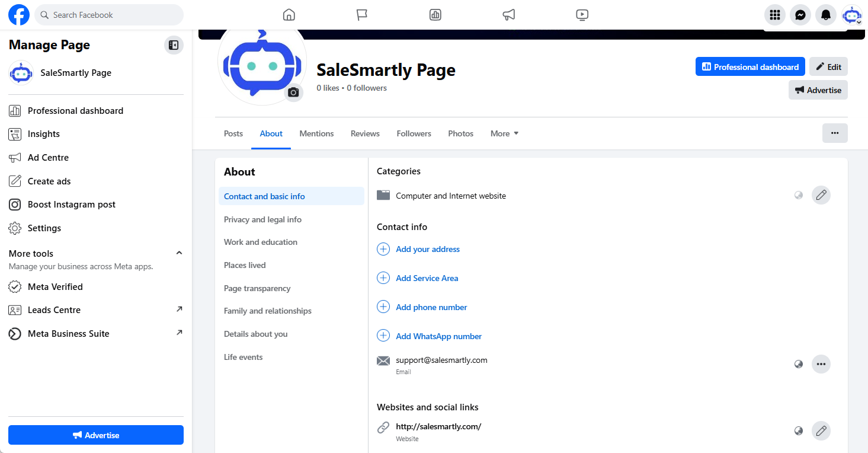
Task: Open the Professional dashboard button
Action: (750, 67)
